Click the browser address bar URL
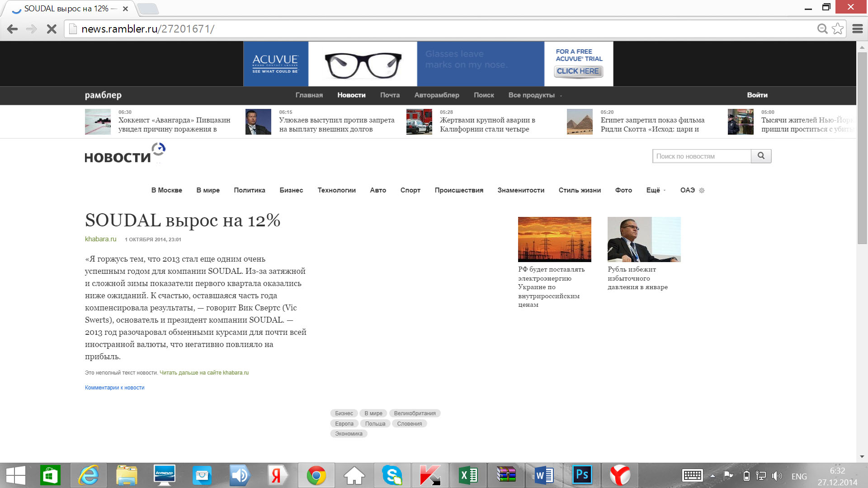Viewport: 868px width, 488px height. 148,29
